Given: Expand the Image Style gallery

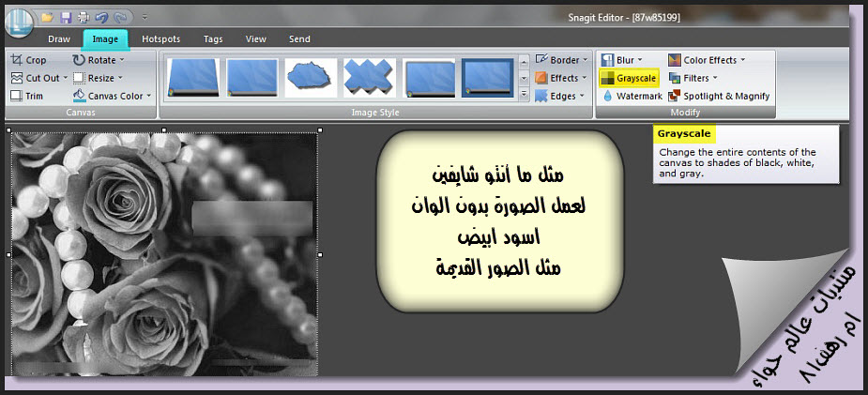Looking at the screenshot, I should 524,96.
